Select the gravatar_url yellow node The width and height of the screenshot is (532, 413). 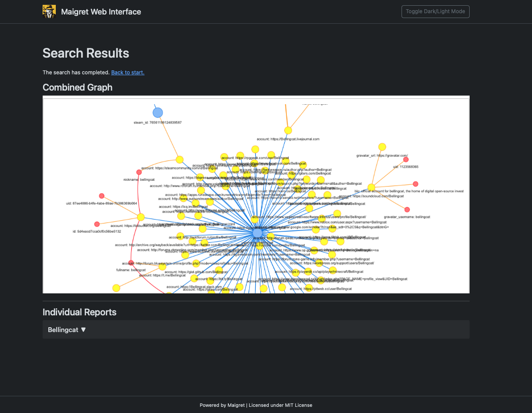pos(382,147)
